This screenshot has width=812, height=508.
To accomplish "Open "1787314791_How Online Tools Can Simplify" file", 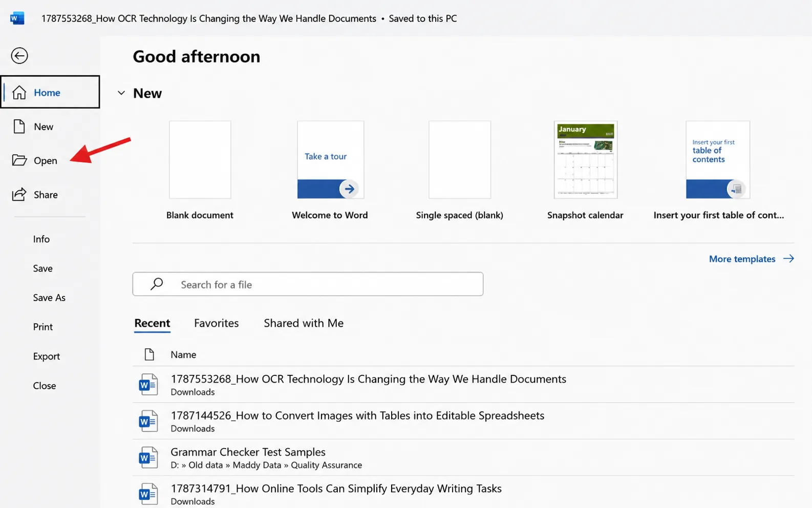I will (463, 493).
